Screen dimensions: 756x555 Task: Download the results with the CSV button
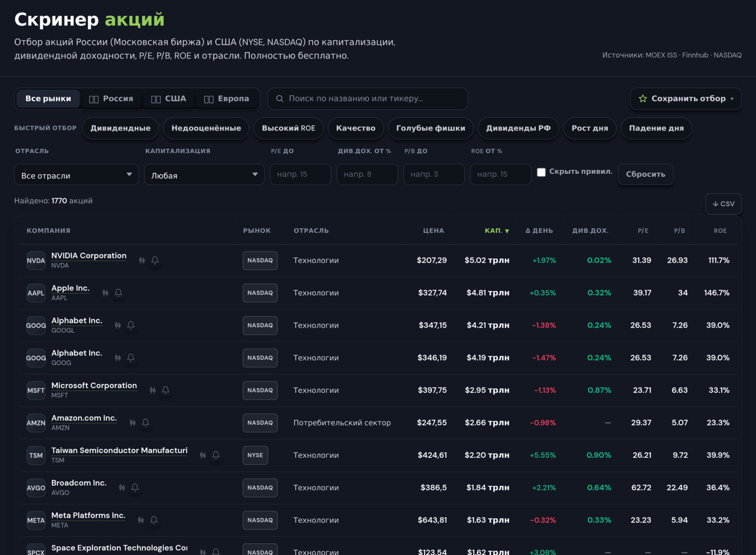click(723, 204)
